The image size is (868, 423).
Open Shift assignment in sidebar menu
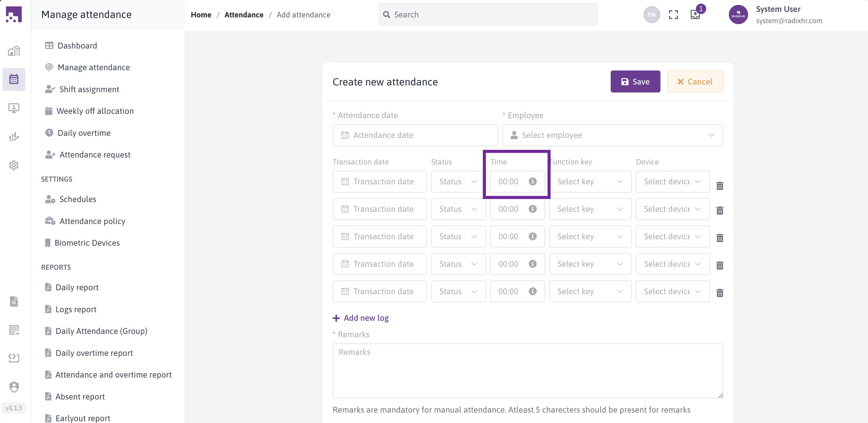click(89, 89)
